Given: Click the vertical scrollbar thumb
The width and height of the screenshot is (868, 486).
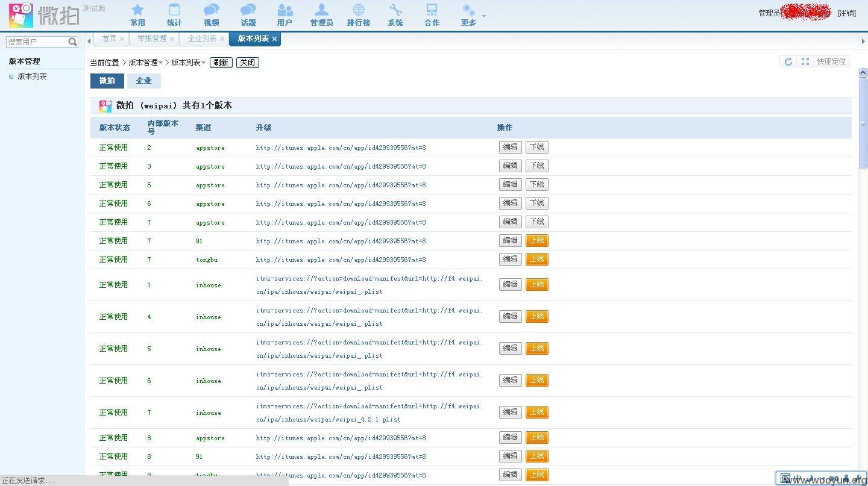Looking at the screenshot, I should point(863,123).
